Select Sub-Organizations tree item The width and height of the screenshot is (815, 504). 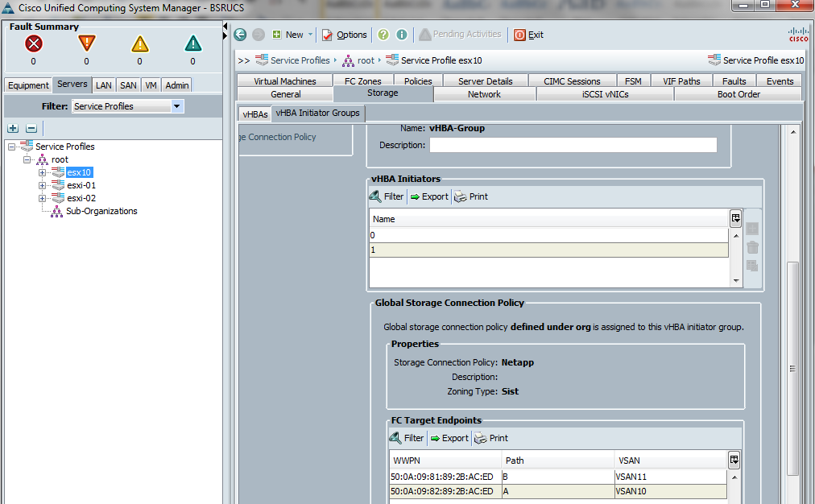pyautogui.click(x=101, y=211)
